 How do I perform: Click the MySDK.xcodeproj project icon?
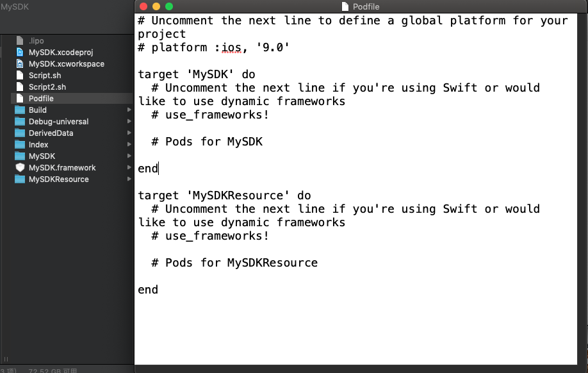[20, 52]
